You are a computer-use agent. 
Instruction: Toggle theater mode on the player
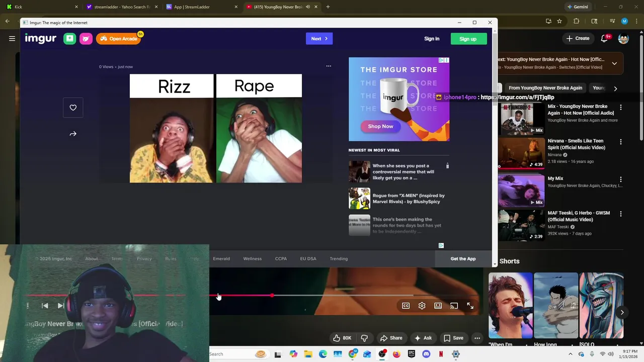(438, 306)
